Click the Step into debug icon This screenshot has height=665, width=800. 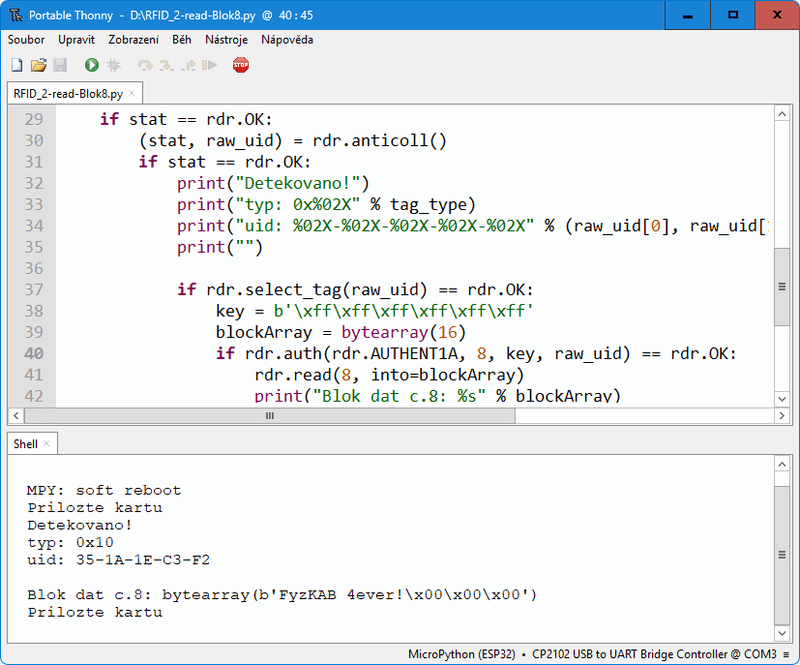[166, 65]
